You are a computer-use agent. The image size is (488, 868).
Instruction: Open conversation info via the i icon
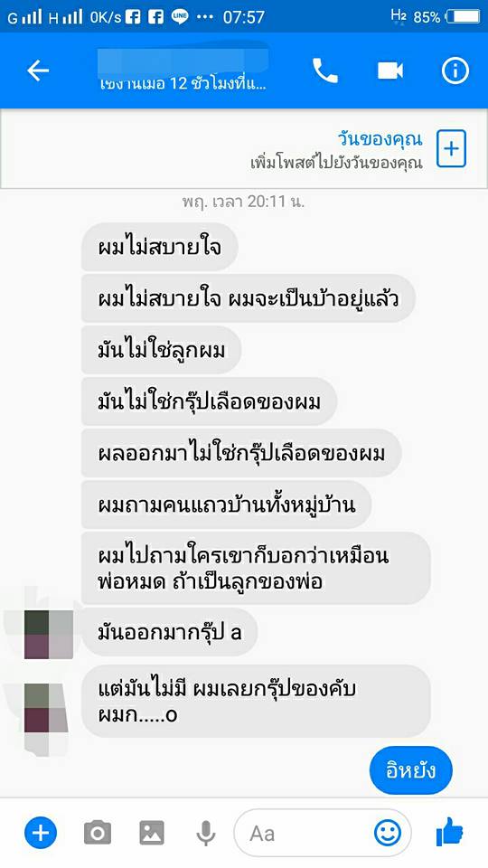coord(455,71)
